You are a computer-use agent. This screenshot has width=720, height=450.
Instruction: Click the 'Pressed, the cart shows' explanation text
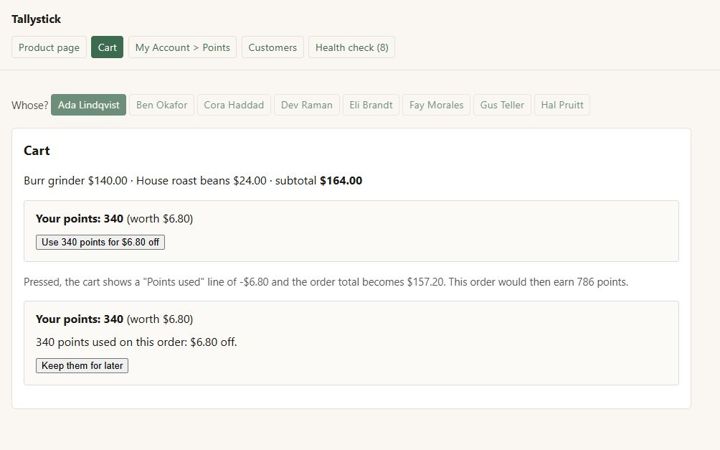click(326, 282)
